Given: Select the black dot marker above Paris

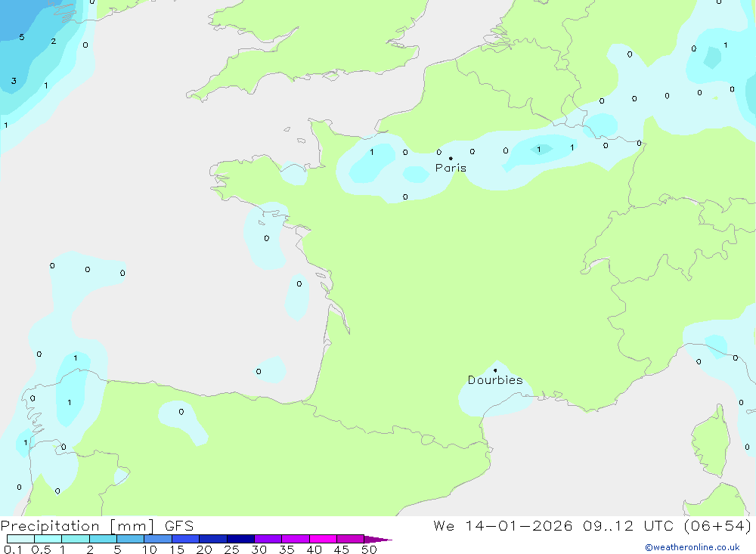Looking at the screenshot, I should point(451,158).
